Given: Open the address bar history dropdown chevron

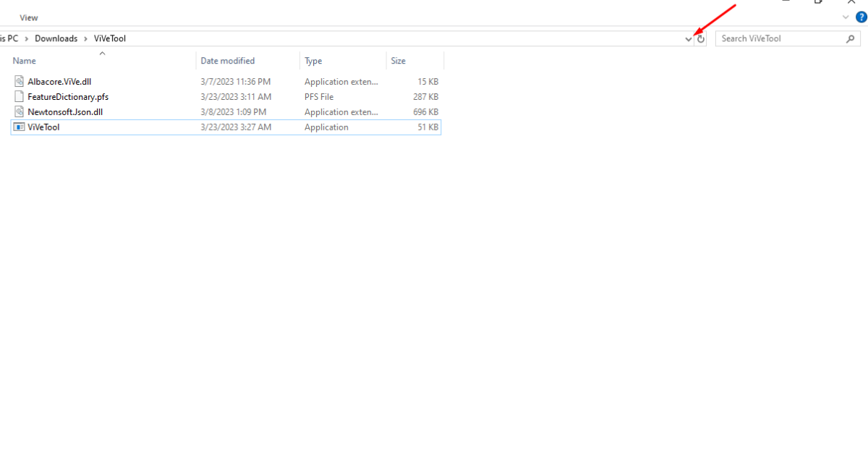Looking at the screenshot, I should (689, 39).
